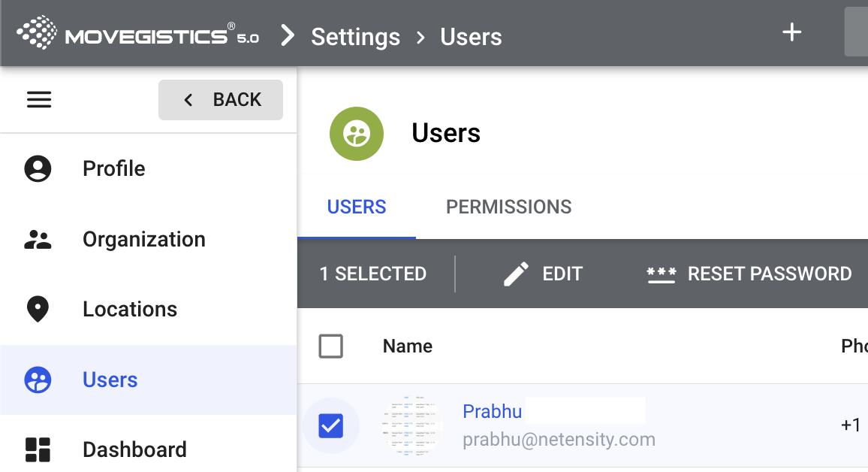Click the green Users page icon

[357, 134]
